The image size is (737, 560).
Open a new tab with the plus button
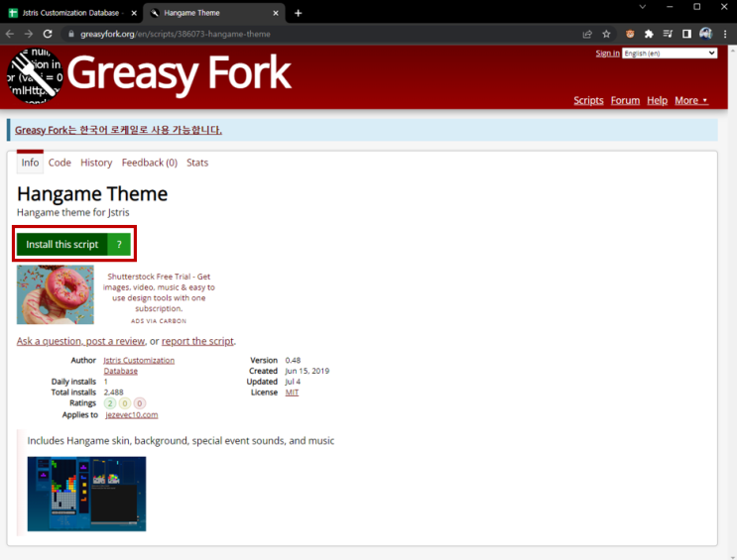point(298,13)
